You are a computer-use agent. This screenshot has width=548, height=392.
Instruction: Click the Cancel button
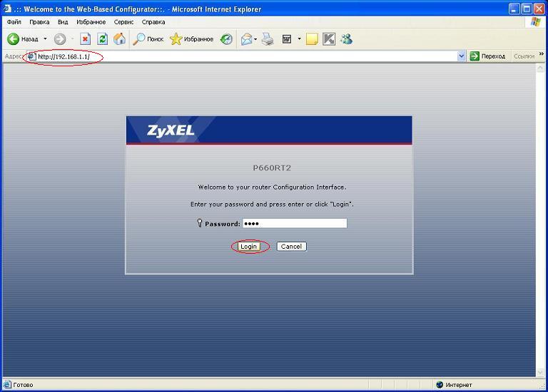coord(291,247)
